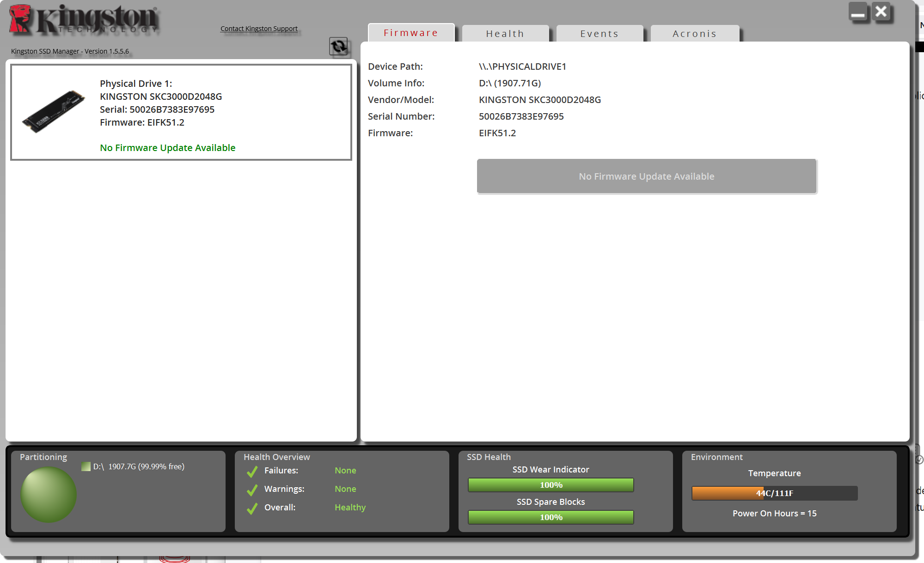Click the Warnings green checkmark icon
The width and height of the screenshot is (924, 563).
click(x=252, y=490)
